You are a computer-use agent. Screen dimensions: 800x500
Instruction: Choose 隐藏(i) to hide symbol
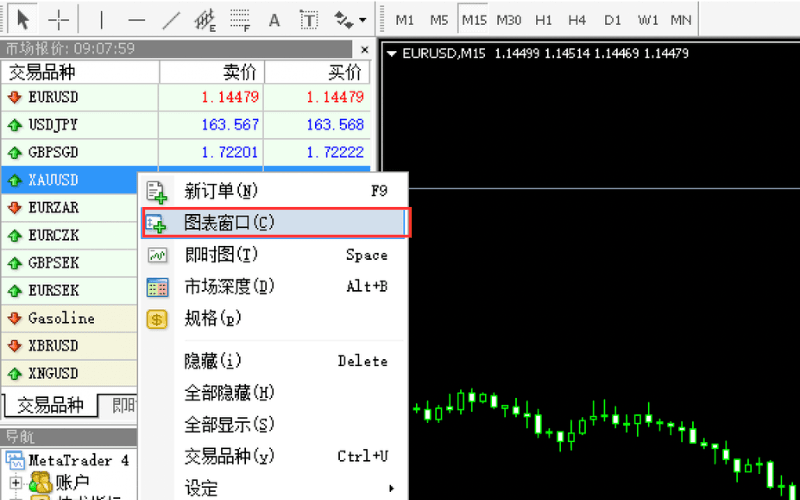(x=274, y=361)
